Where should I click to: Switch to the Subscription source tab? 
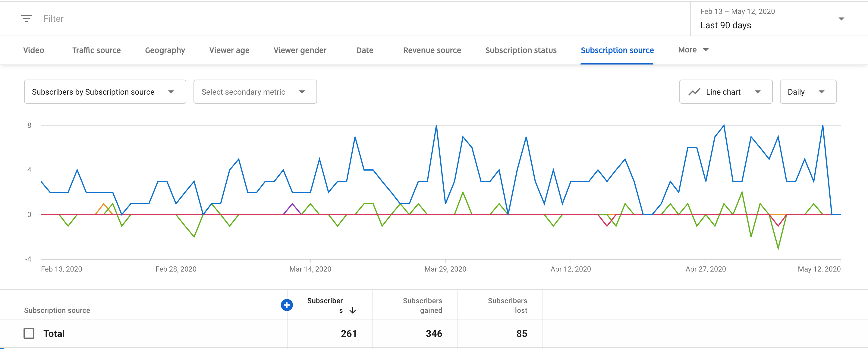coord(617,50)
